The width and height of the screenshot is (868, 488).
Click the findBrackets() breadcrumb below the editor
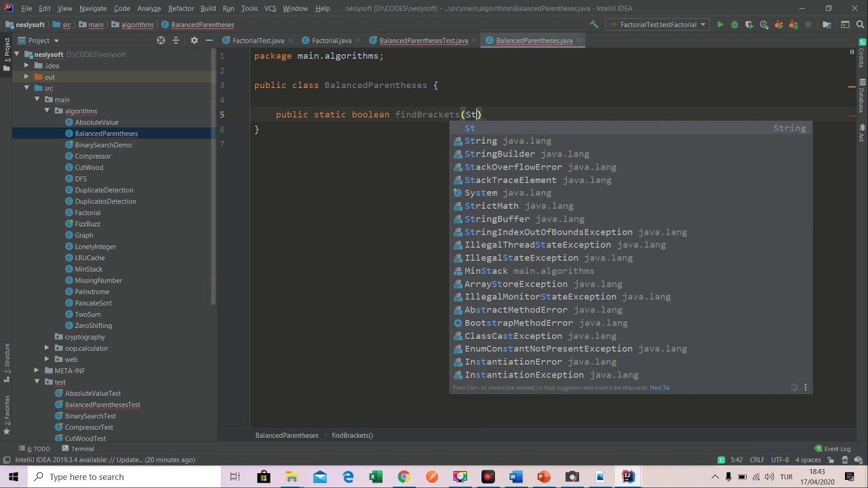pyautogui.click(x=352, y=435)
